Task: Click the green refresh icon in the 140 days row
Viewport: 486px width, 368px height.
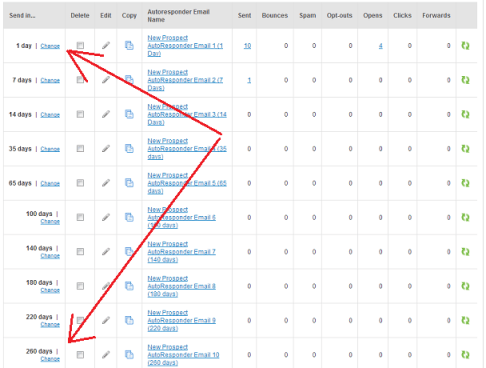Action: click(x=465, y=252)
